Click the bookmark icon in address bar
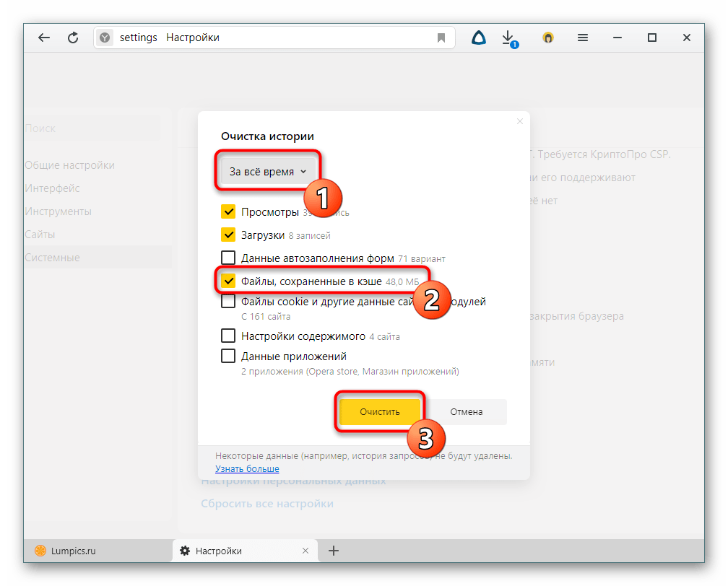 coord(441,38)
